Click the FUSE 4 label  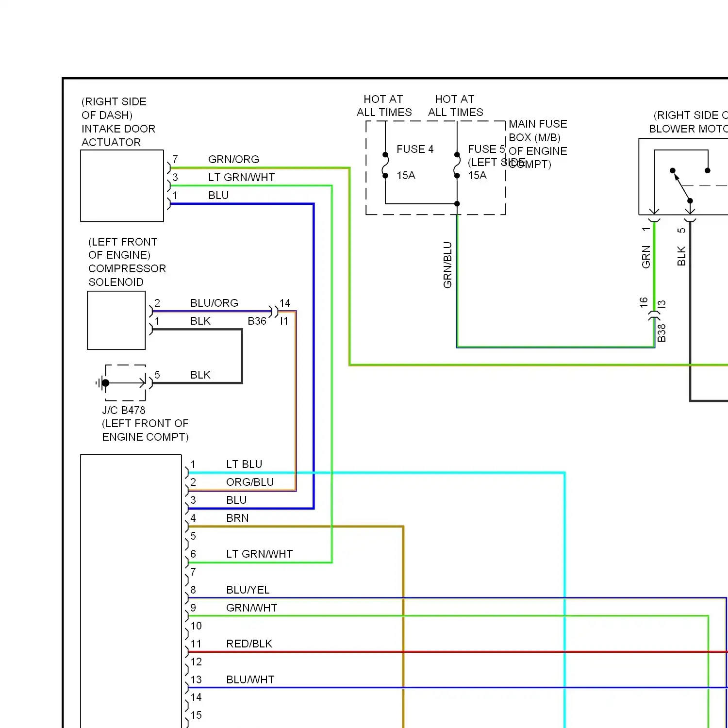415,149
